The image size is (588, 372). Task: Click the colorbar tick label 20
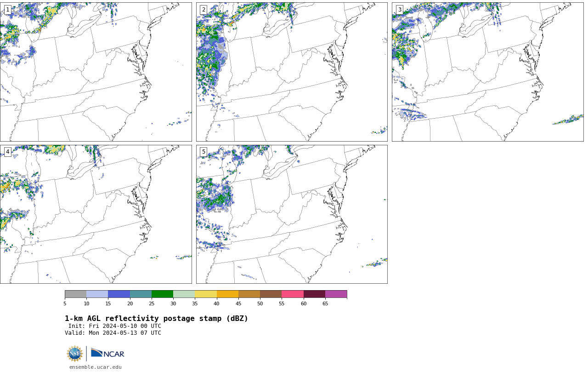(x=130, y=303)
